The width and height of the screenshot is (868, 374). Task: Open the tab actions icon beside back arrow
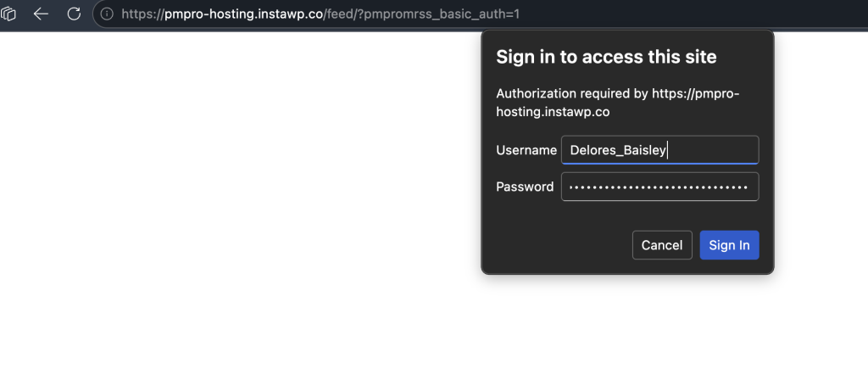point(9,14)
